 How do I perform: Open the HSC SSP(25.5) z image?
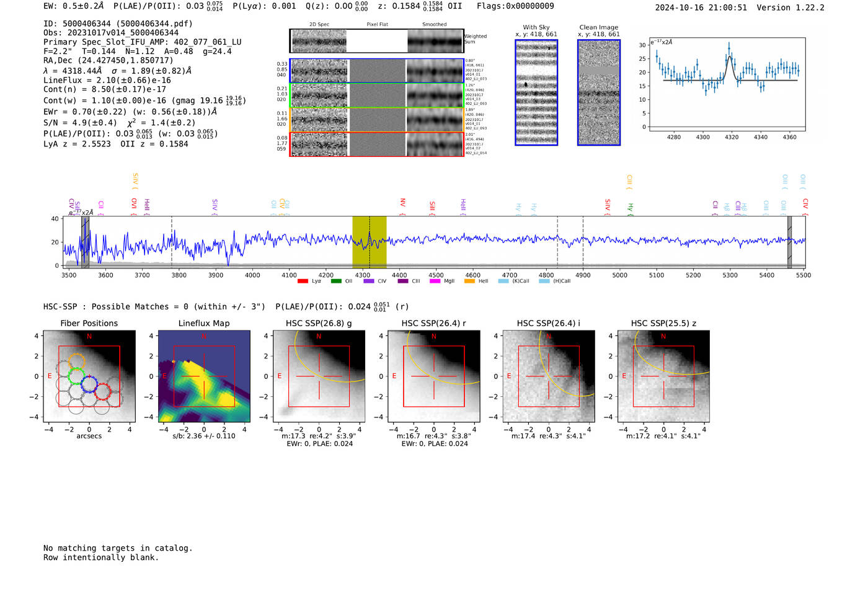pyautogui.click(x=663, y=376)
